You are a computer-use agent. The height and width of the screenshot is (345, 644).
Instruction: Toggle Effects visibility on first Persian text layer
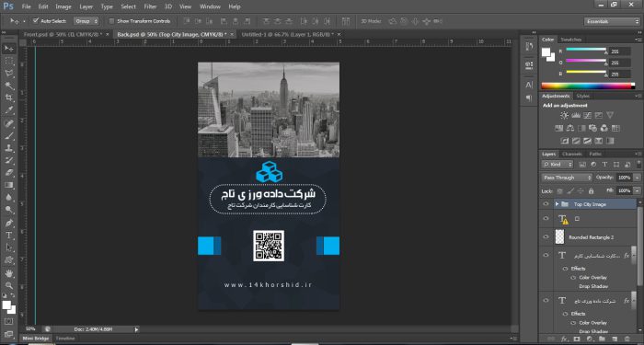565,269
